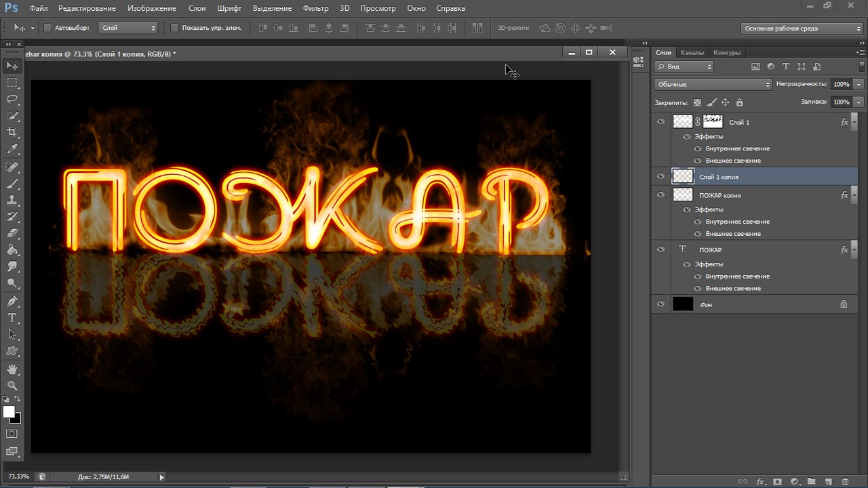Enable Показать упр. элем. checkbox
The width and height of the screenshot is (868, 488).
[174, 28]
